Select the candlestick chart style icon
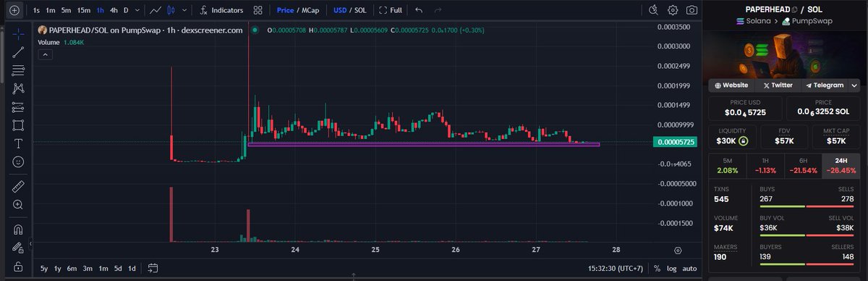Screen dimensions: 868x281 click(x=171, y=11)
